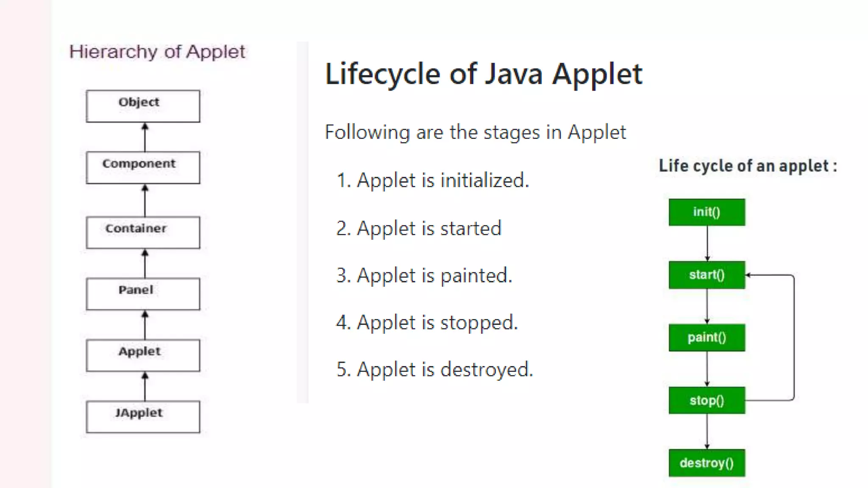The width and height of the screenshot is (868, 488).
Task: Select the Component box in the hierarchy diagram
Action: click(x=143, y=167)
